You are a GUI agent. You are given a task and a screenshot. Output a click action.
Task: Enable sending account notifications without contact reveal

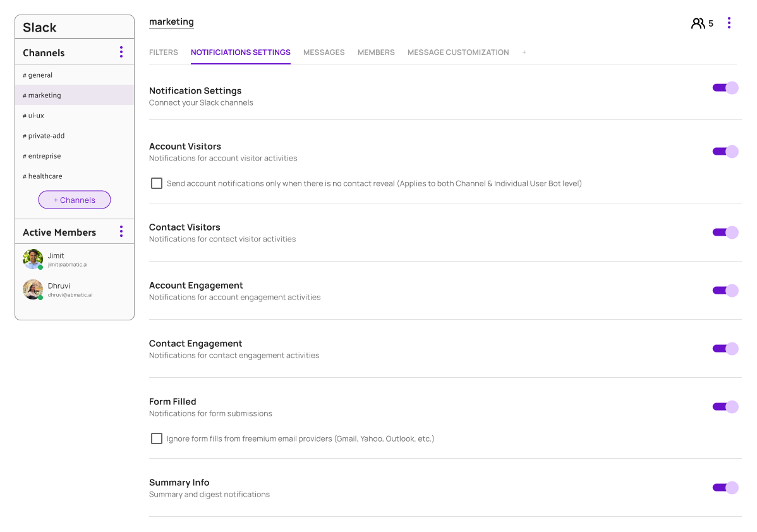[x=157, y=183]
